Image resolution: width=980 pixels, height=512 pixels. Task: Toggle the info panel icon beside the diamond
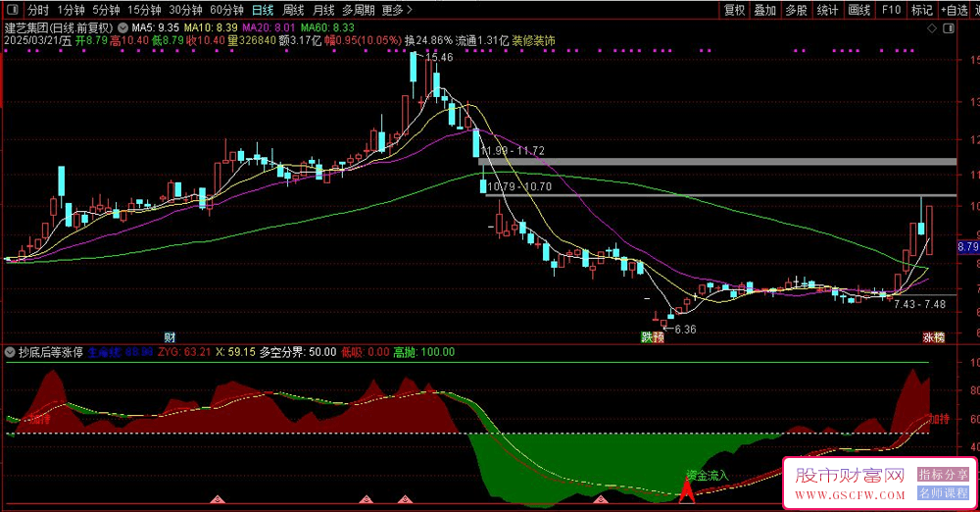(949, 28)
